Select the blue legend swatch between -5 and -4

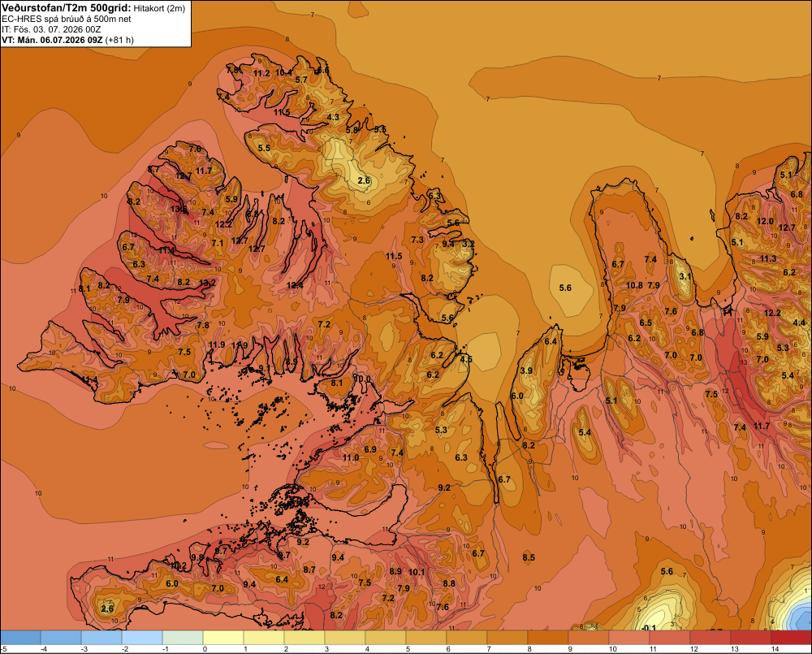tap(20, 638)
